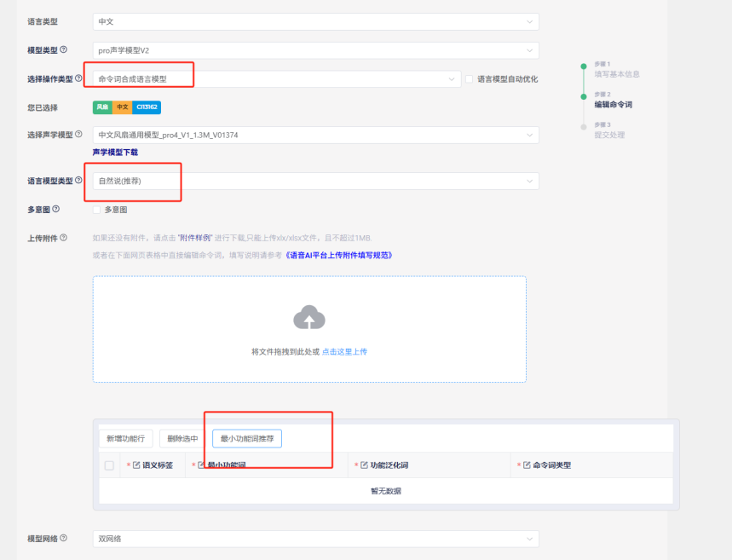Select step 3 提交处理
732x560 pixels.
click(609, 135)
